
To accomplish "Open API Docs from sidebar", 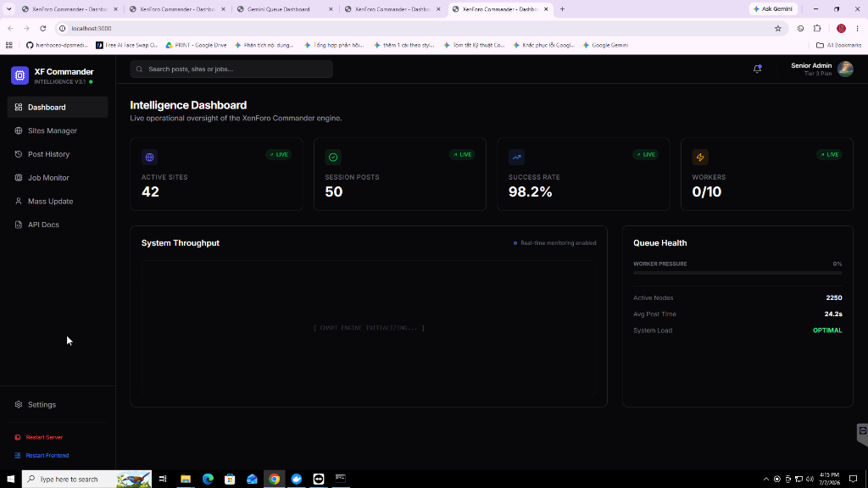I will [58, 225].
